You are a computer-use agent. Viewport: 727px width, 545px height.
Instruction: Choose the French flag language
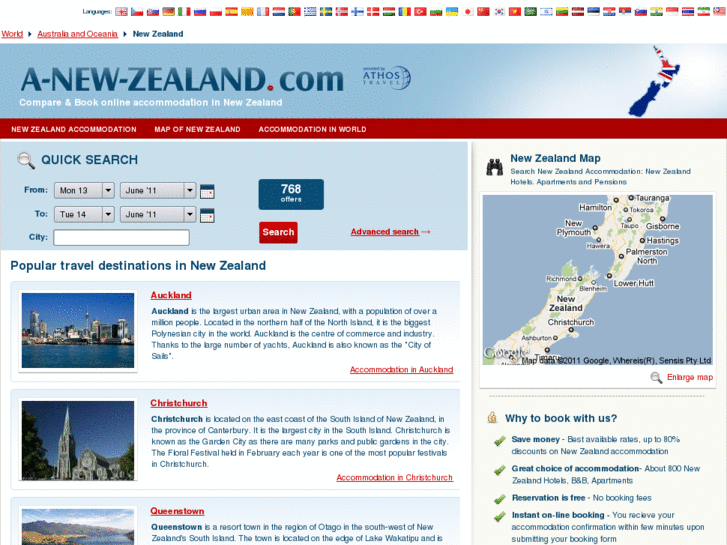click(263, 12)
